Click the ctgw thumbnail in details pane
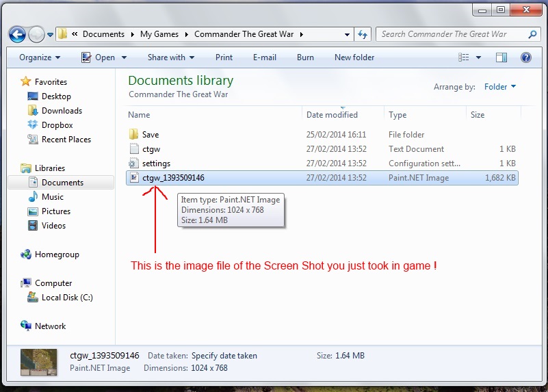Viewport: 548px width, 392px height. pos(38,362)
